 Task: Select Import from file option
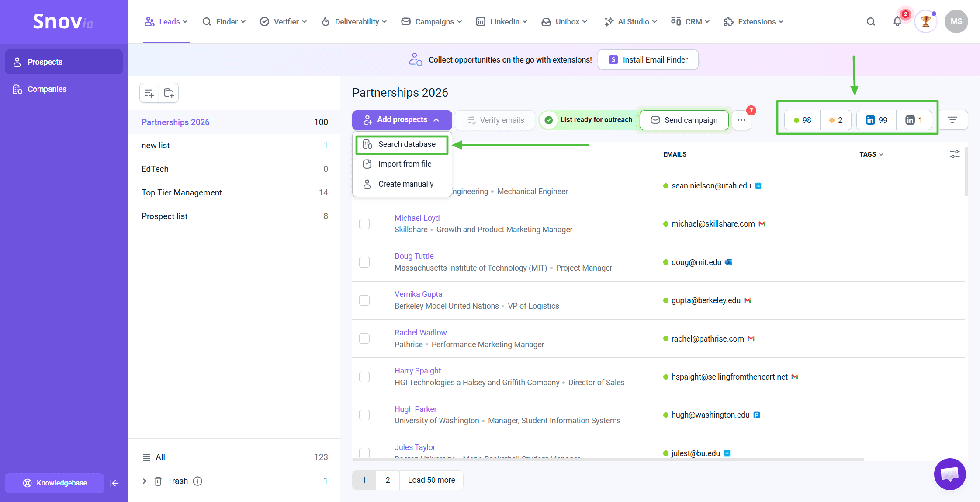405,164
